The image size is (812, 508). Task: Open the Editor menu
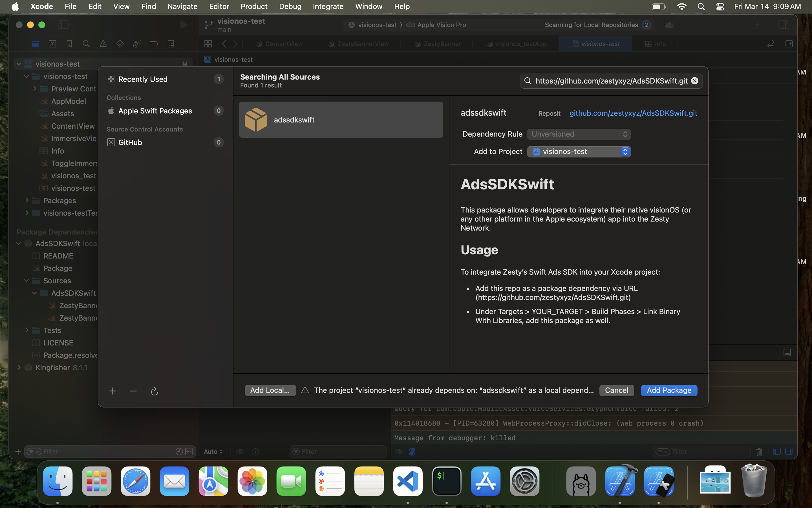pyautogui.click(x=219, y=6)
